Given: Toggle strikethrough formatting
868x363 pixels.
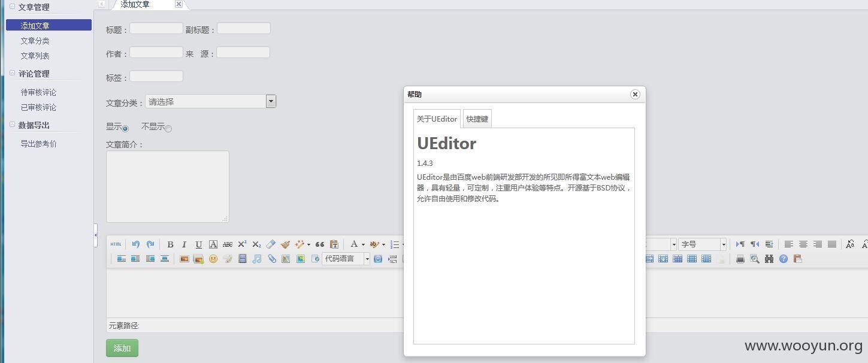Looking at the screenshot, I should point(227,244).
